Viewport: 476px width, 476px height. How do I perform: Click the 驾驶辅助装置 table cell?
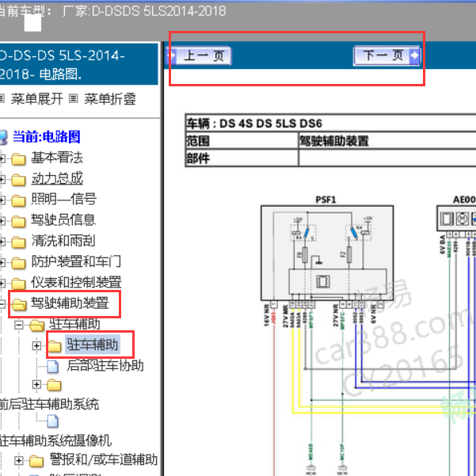click(x=387, y=140)
